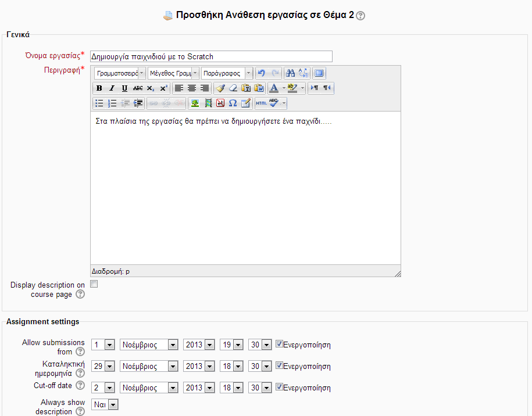Insert special character omega icon
The image size is (532, 416).
click(x=233, y=103)
